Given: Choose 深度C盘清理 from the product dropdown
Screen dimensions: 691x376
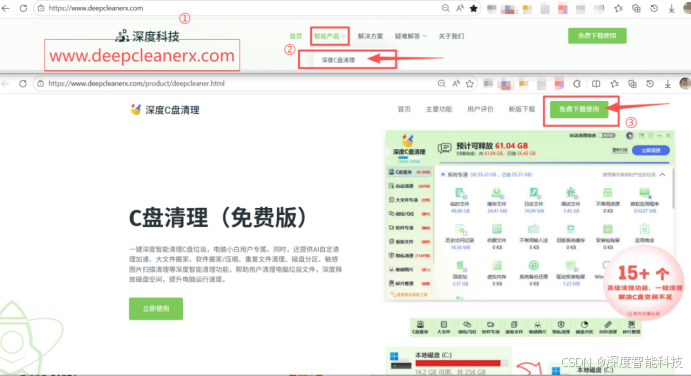Looking at the screenshot, I should [x=338, y=60].
